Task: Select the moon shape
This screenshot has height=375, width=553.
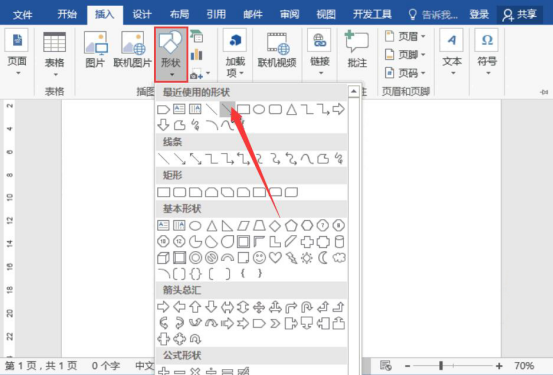Action: 323,258
